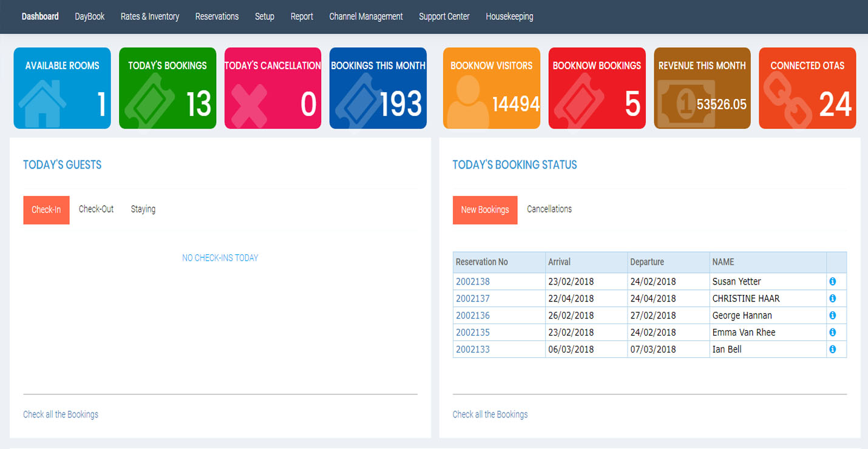Open the DayBook menu
This screenshot has height=449, width=868.
coord(90,16)
